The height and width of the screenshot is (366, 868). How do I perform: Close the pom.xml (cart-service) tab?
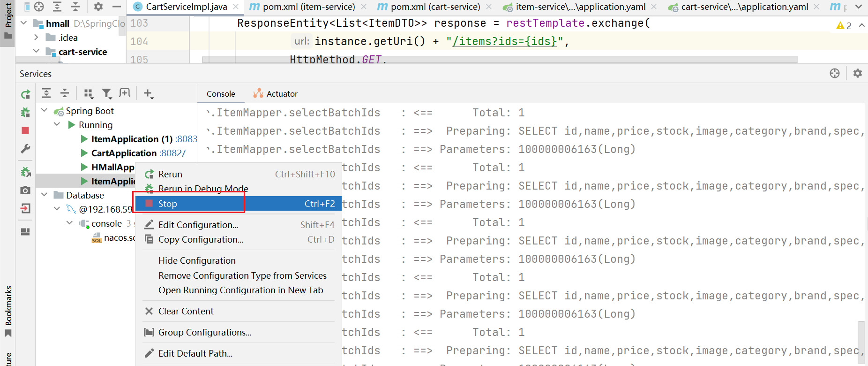[489, 7]
